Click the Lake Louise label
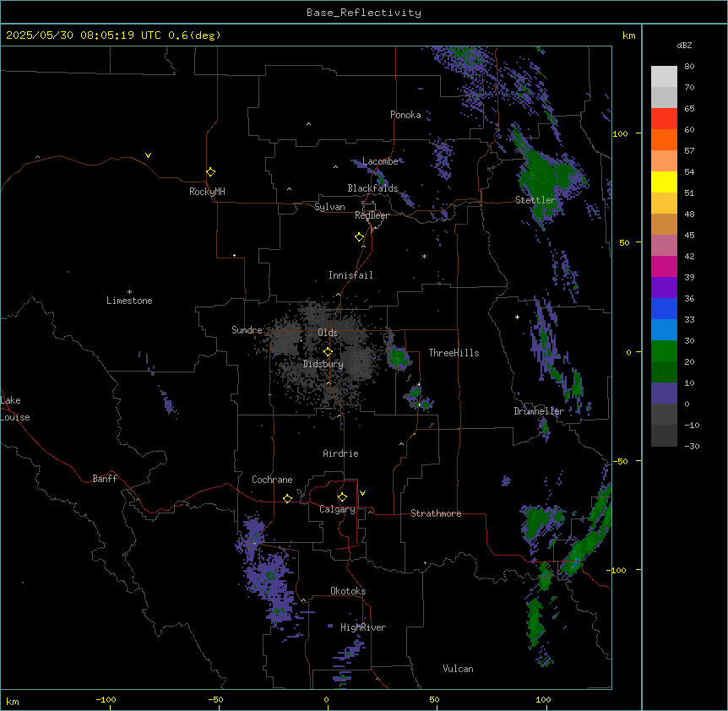This screenshot has height=711, width=728. [15, 409]
